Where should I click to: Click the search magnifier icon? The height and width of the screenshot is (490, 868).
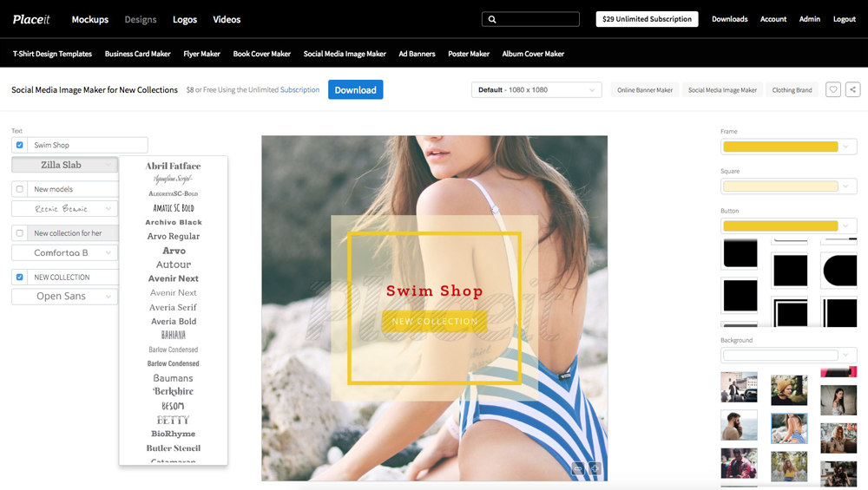[492, 19]
